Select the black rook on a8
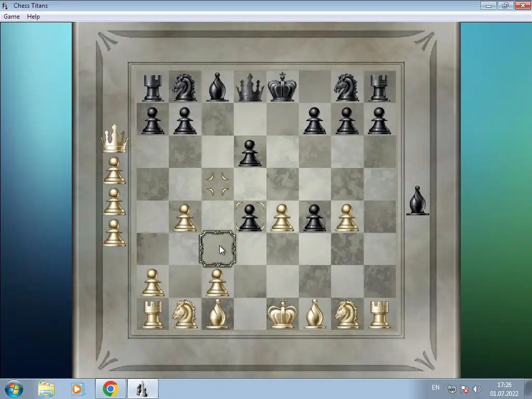The height and width of the screenshot is (399, 532). (x=152, y=88)
